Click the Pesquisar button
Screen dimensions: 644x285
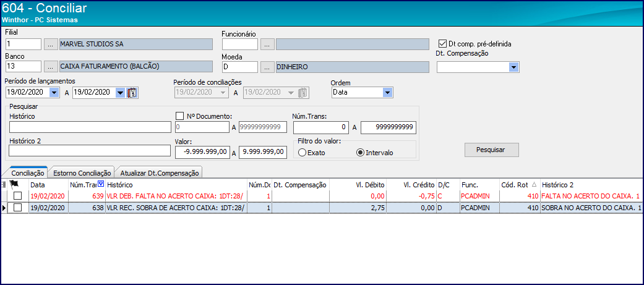[492, 150]
